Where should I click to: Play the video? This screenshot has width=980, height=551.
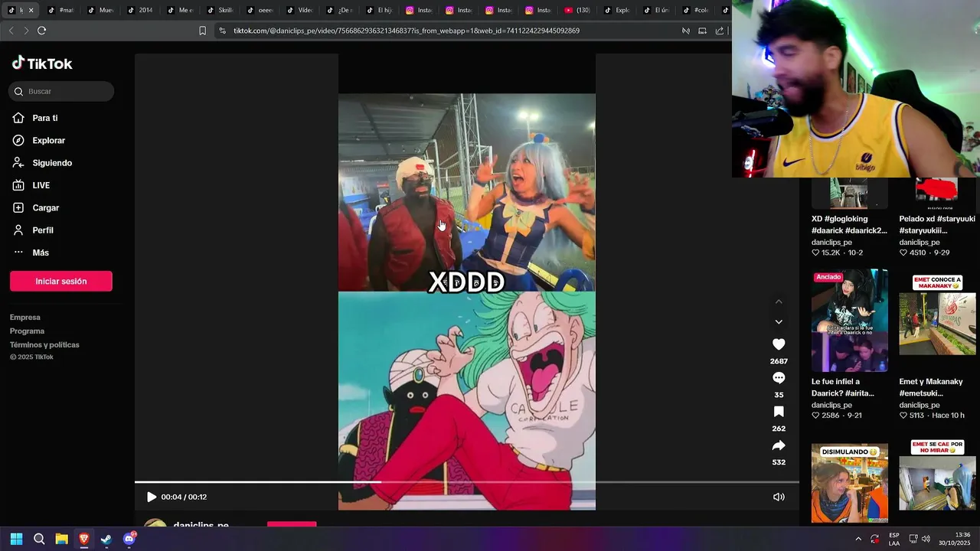[x=152, y=497]
